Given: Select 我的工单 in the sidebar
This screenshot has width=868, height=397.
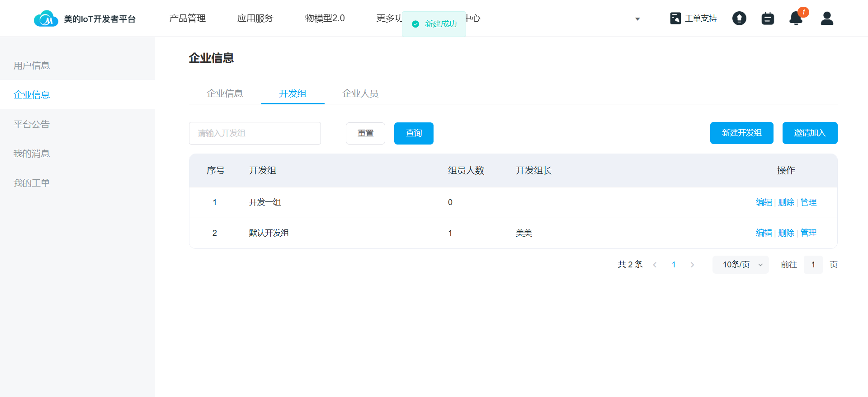Looking at the screenshot, I should [32, 183].
